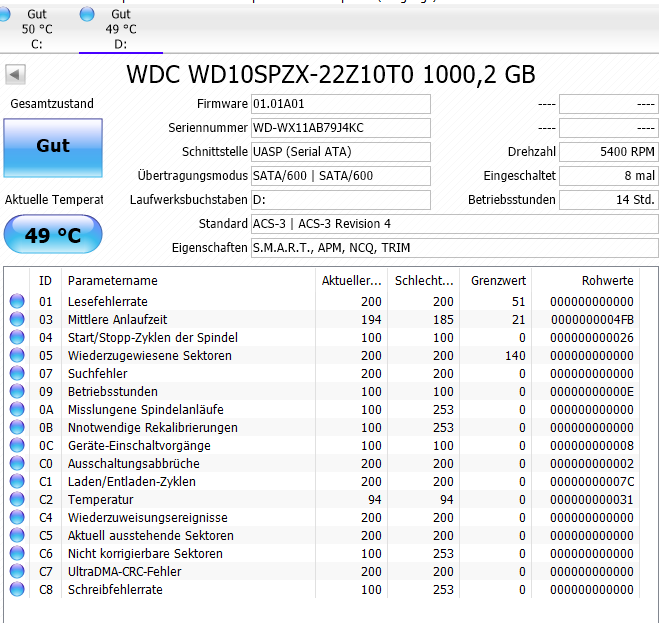
Task: Click ID cell 0A in the table
Action: click(x=45, y=409)
